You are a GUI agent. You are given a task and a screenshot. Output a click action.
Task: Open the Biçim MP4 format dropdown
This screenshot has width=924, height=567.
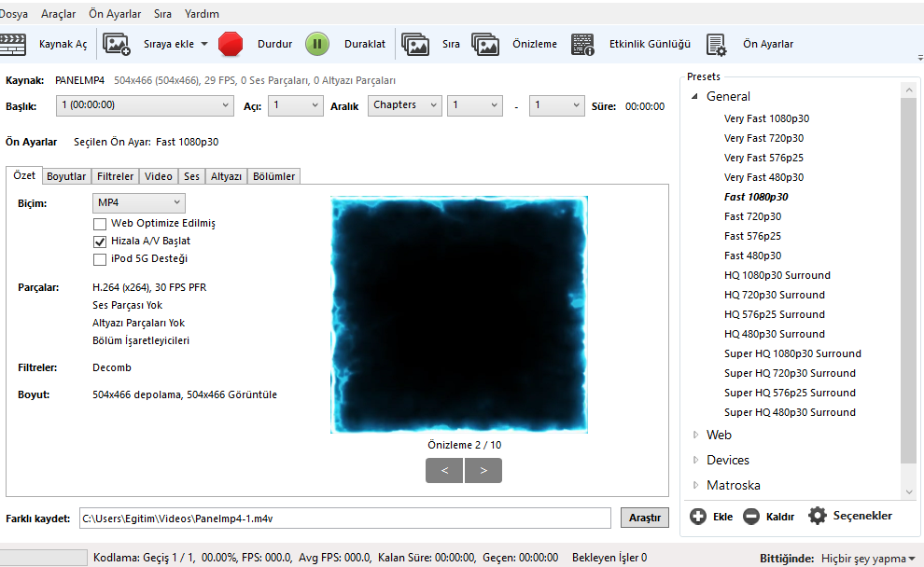coord(139,202)
